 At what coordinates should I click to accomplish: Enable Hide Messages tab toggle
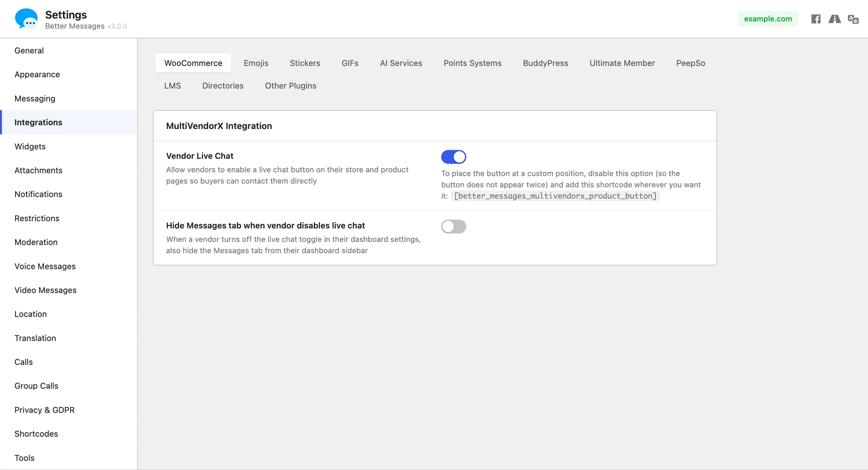(x=454, y=226)
